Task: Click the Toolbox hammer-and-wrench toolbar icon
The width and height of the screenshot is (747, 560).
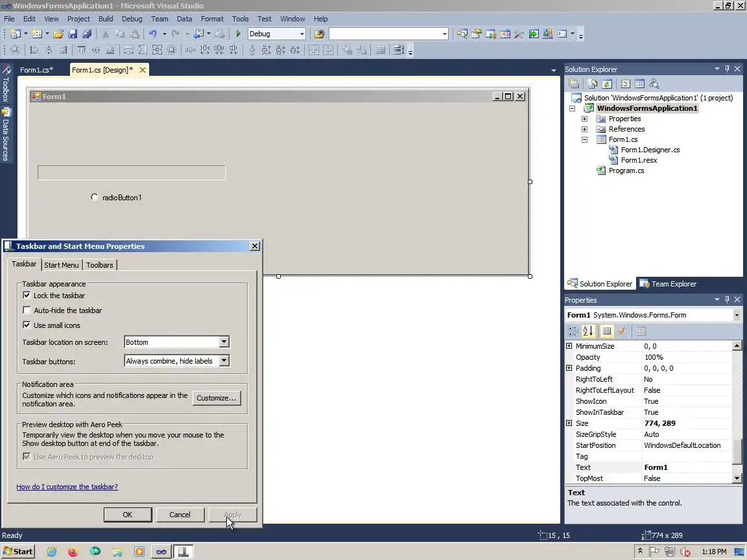Action: (x=519, y=34)
